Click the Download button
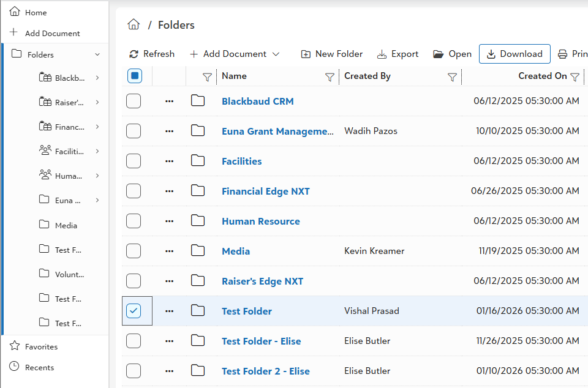The width and height of the screenshot is (588, 388). click(x=514, y=54)
